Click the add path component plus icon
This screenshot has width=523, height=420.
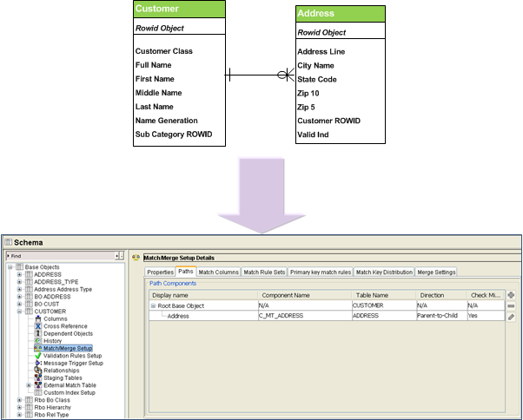(511, 295)
